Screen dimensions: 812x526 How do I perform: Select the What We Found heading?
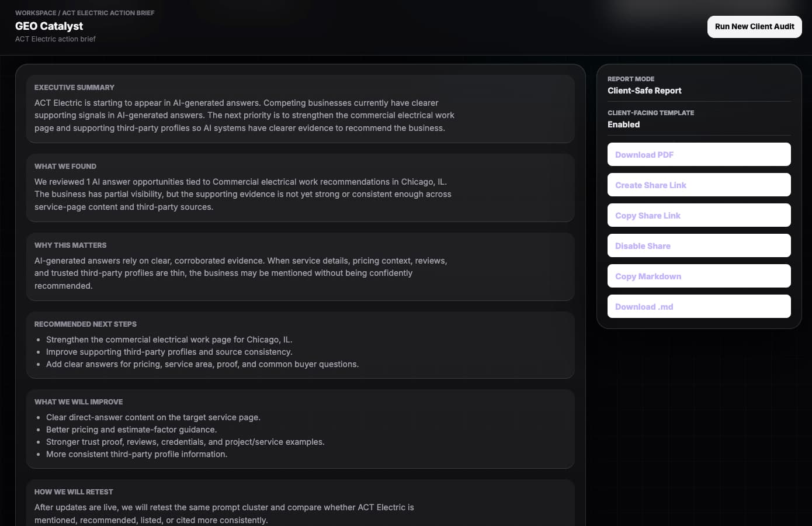(65, 167)
